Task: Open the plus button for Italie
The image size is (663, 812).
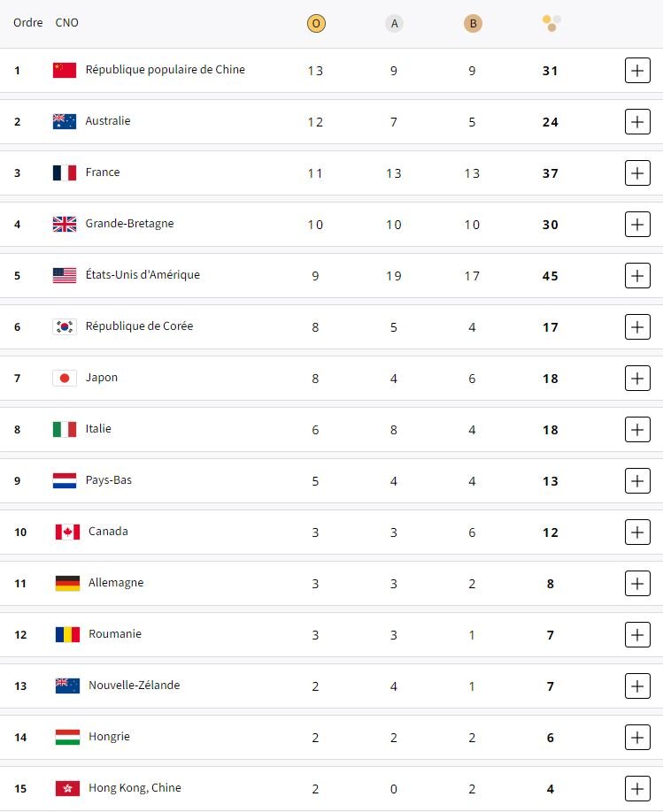Action: 637,429
